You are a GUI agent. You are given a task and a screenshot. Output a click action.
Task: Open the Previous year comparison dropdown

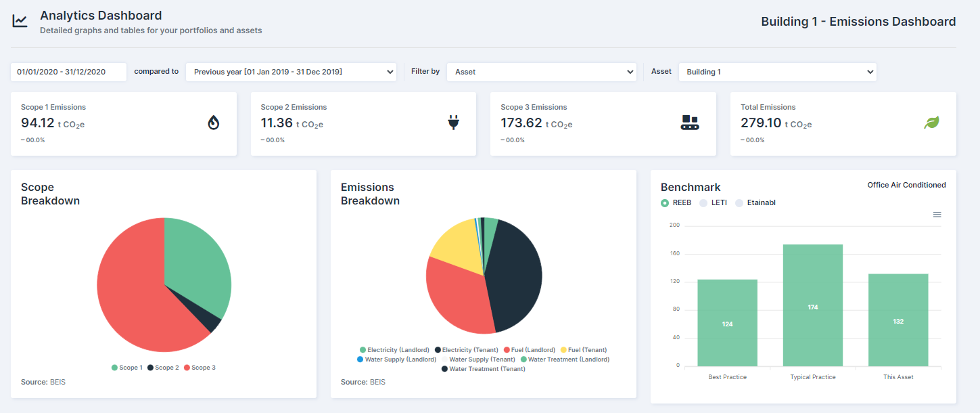point(291,72)
